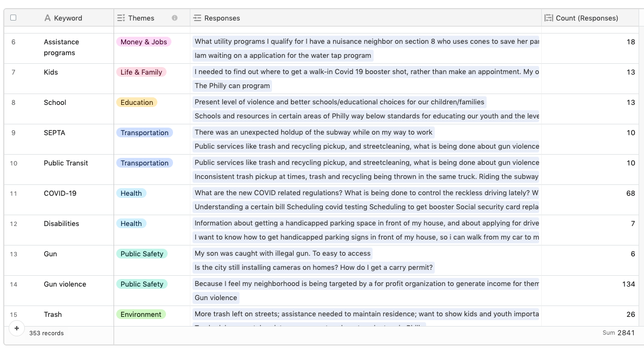Select the COVID-19 keyword cell
The height and width of the screenshot is (352, 644).
76,200
